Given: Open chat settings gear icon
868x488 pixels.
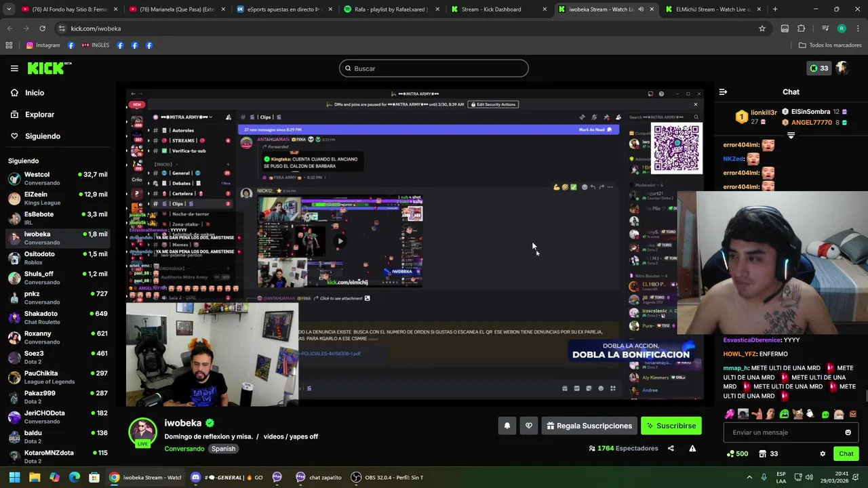Looking at the screenshot, I should pyautogui.click(x=823, y=453).
